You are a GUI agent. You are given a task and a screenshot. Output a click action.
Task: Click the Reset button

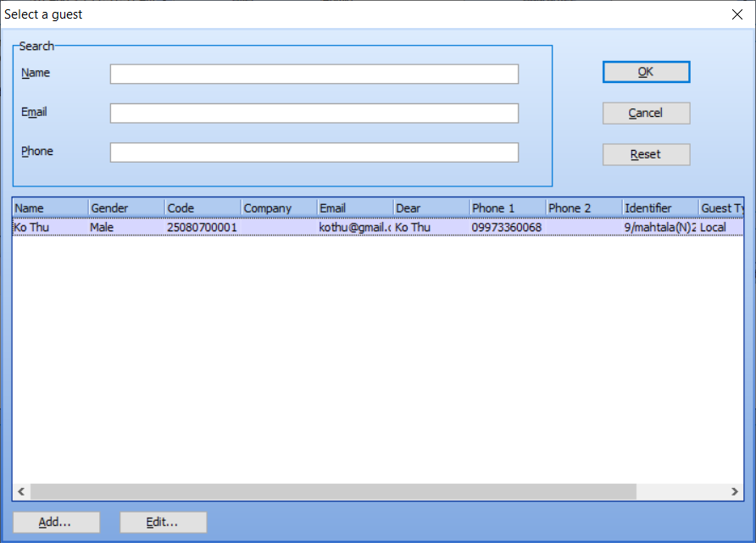coord(646,154)
